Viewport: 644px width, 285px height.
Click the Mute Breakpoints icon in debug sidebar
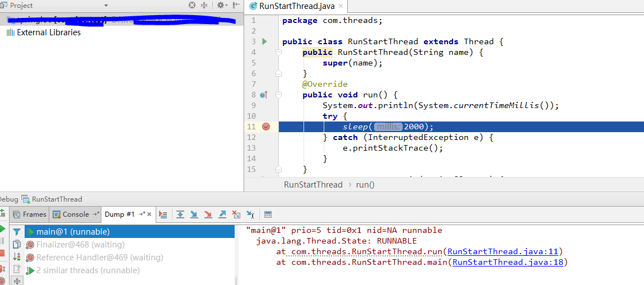2,281
